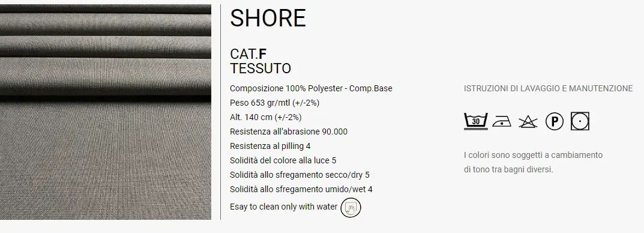Viewport: 644px width, 233px height.
Task: Click the Composizione 100% Polyester line
Action: pos(311,88)
